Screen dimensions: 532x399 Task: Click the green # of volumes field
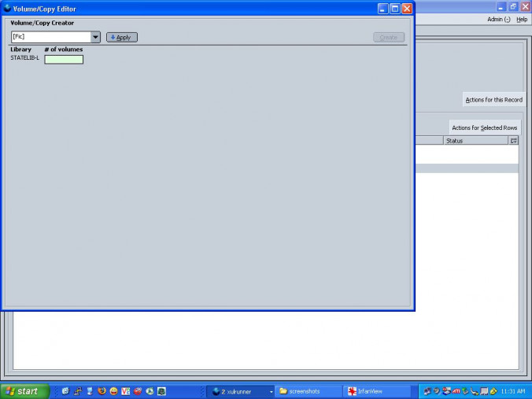[x=64, y=60]
